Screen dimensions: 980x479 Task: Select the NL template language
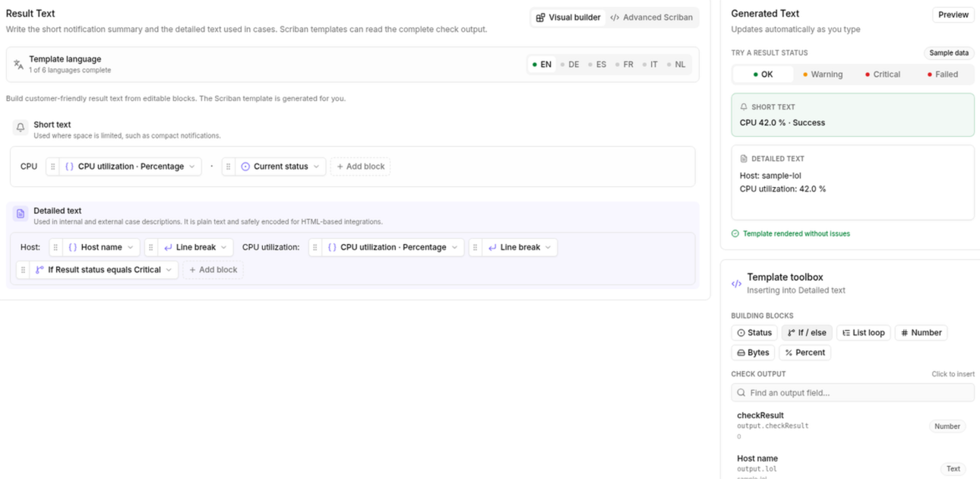(676, 65)
